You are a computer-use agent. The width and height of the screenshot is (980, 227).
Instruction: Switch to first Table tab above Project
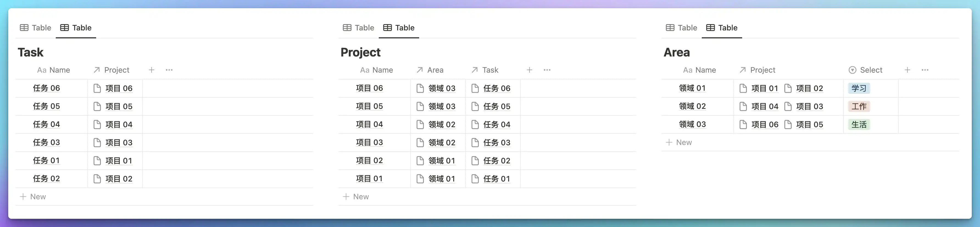point(358,28)
